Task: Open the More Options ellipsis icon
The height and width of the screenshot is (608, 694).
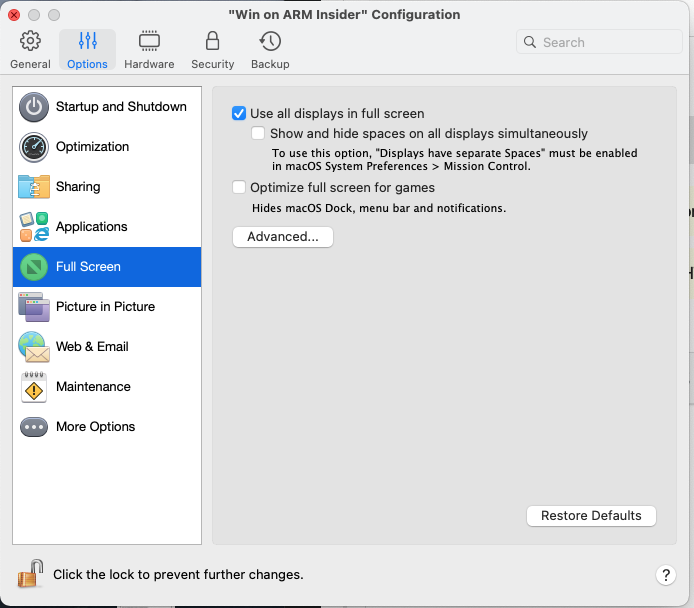Action: 34,427
